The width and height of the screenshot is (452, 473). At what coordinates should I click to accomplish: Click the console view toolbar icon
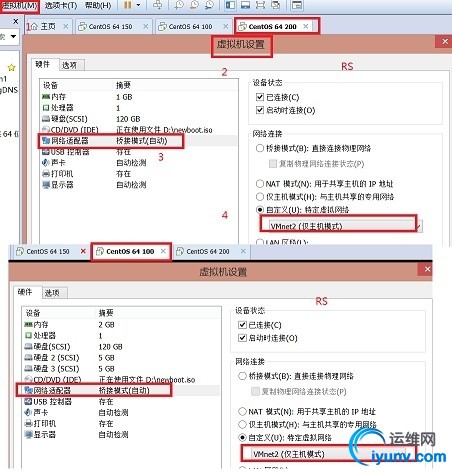[296, 5]
